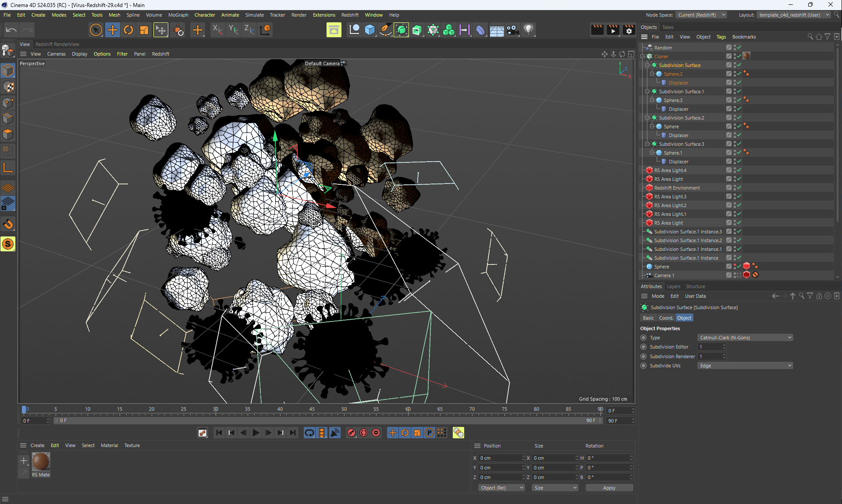
Task: Select the Move tool in toolbar
Action: (112, 30)
